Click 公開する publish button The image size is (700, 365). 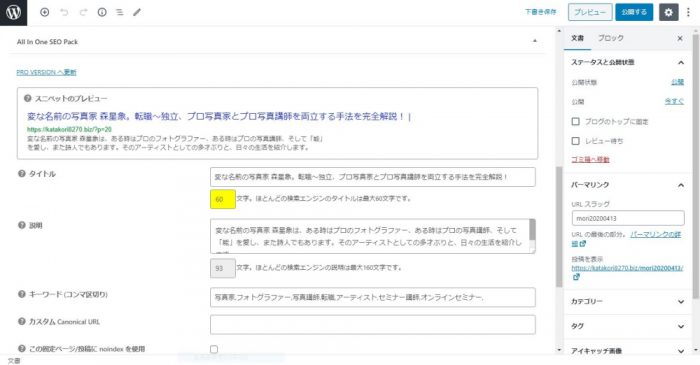(634, 12)
